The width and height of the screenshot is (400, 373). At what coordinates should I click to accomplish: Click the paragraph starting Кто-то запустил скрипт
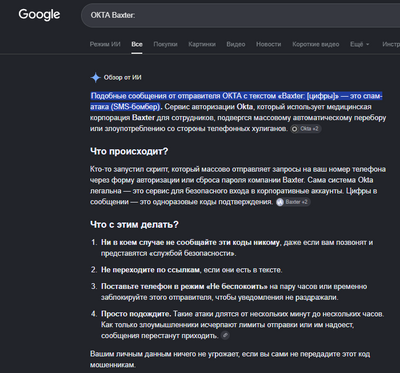click(x=238, y=185)
